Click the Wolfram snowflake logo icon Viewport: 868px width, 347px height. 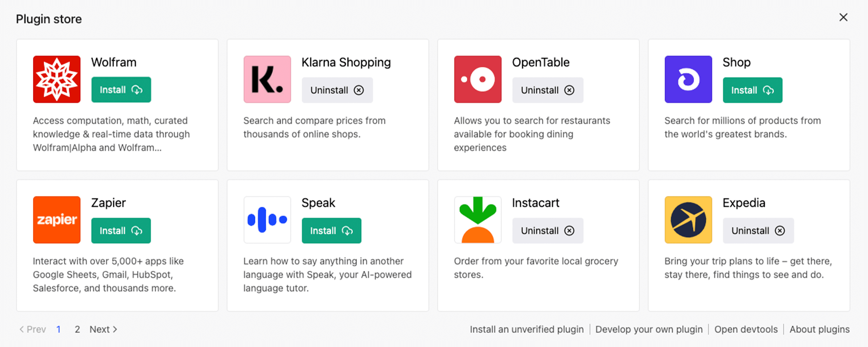click(x=57, y=79)
